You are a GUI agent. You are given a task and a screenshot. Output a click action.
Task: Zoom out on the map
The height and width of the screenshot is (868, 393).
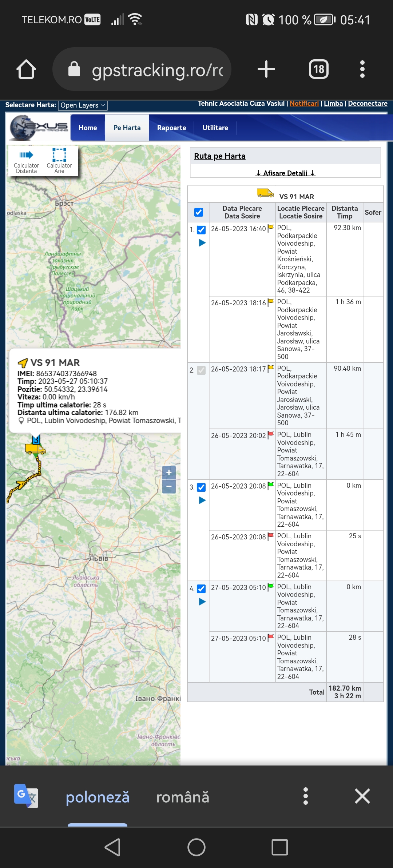[x=169, y=486]
